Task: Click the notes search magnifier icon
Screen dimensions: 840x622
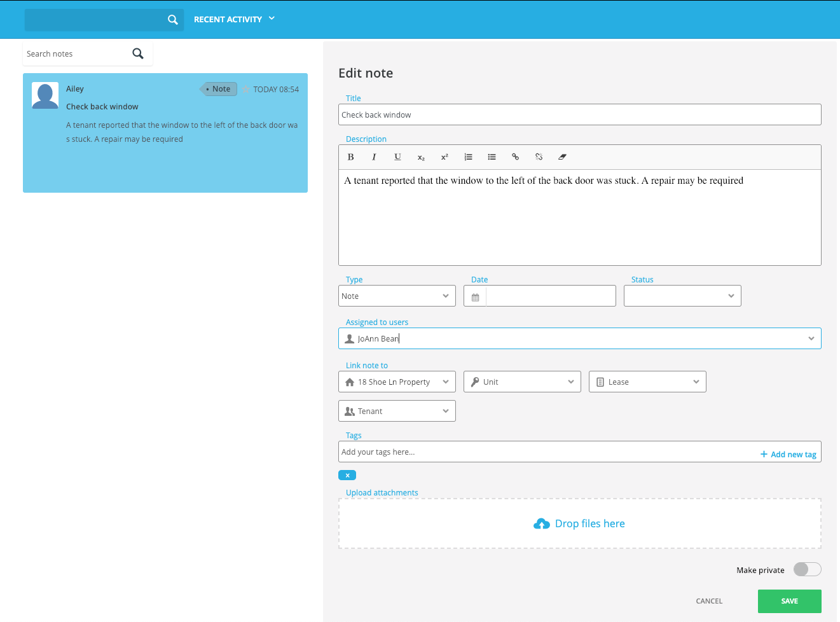Action: pyautogui.click(x=138, y=54)
